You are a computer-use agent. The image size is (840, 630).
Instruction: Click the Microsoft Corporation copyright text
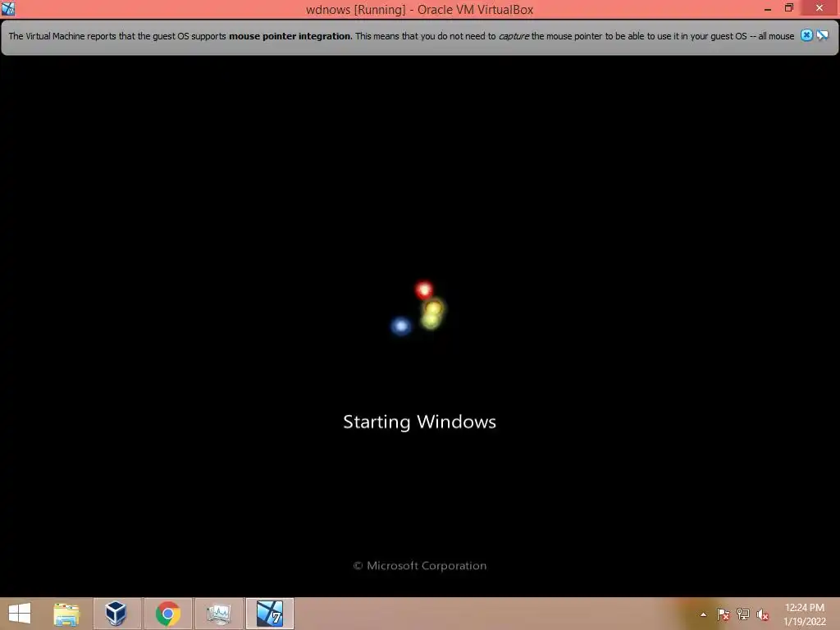(x=420, y=566)
